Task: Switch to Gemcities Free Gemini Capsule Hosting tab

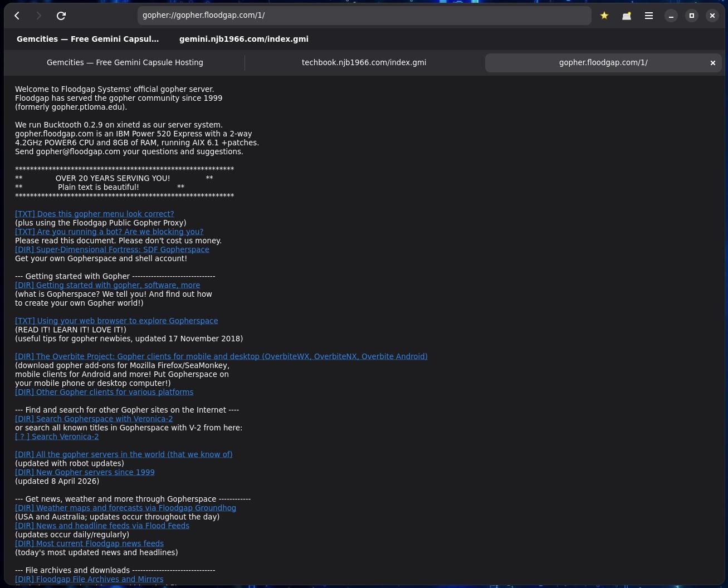Action: tap(125, 62)
